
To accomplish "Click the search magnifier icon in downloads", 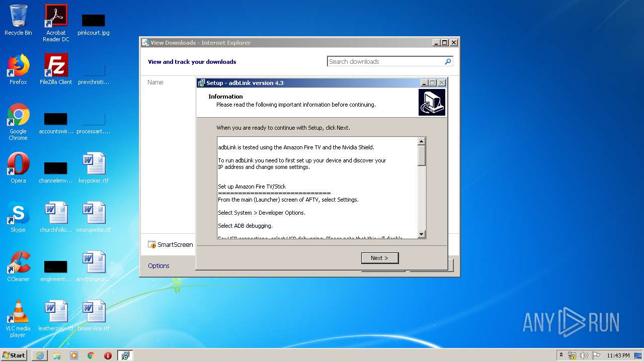I will pyautogui.click(x=448, y=61).
